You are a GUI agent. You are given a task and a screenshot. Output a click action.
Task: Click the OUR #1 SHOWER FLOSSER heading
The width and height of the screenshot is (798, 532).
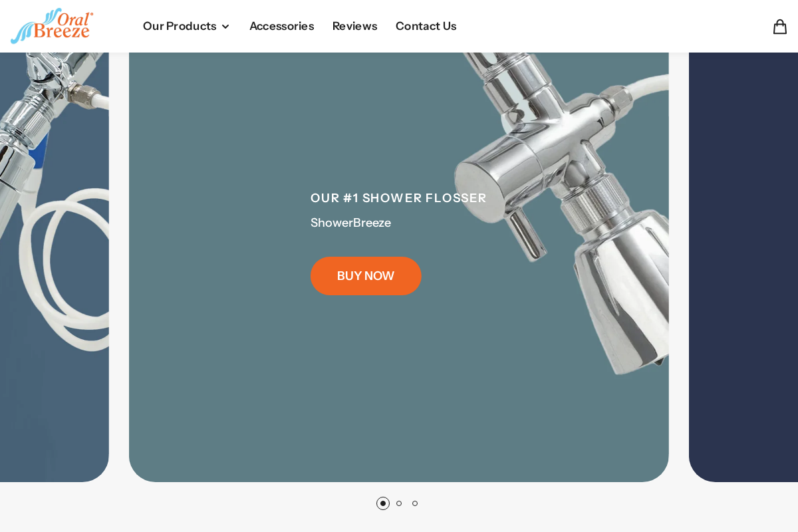(x=398, y=198)
